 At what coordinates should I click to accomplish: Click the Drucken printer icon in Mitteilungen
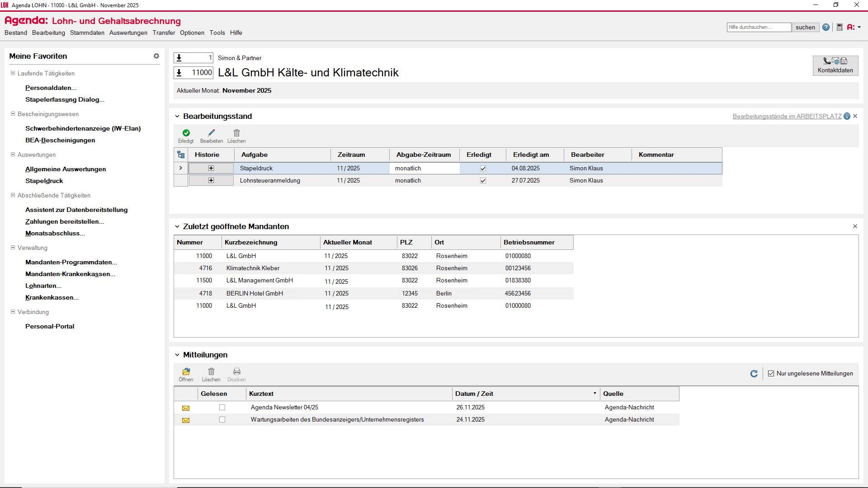tap(236, 371)
